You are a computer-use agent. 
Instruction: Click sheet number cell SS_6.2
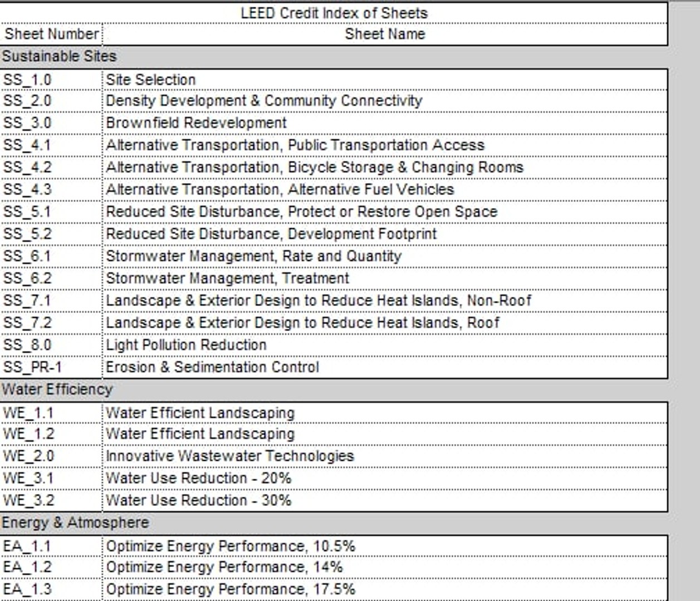52,278
